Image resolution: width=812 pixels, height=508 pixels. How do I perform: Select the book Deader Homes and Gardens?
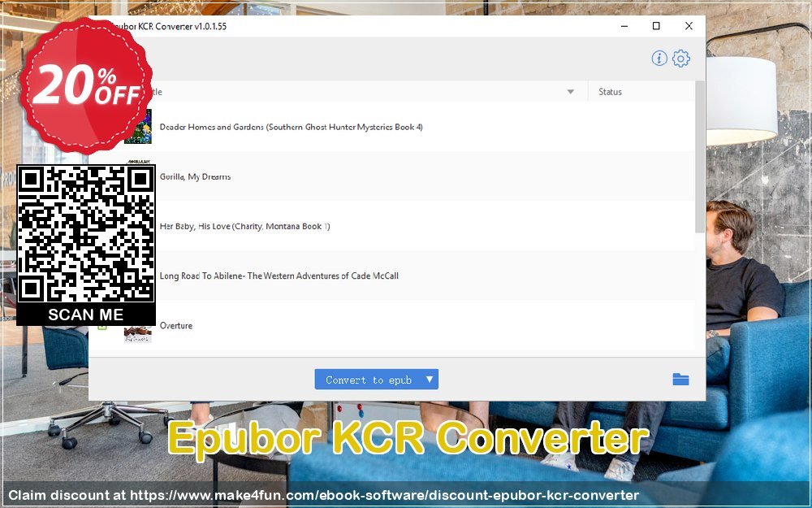coord(291,127)
